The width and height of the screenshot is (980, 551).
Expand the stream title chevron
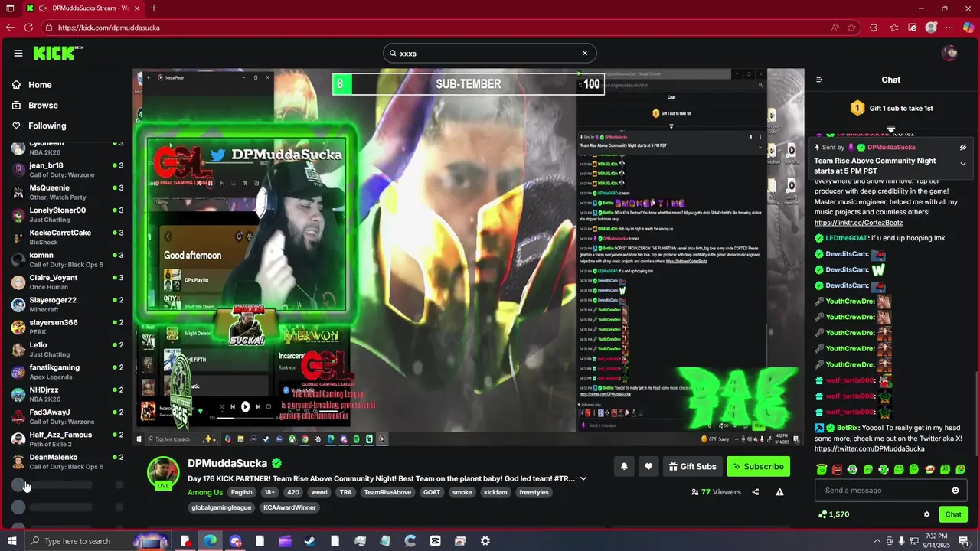click(583, 478)
